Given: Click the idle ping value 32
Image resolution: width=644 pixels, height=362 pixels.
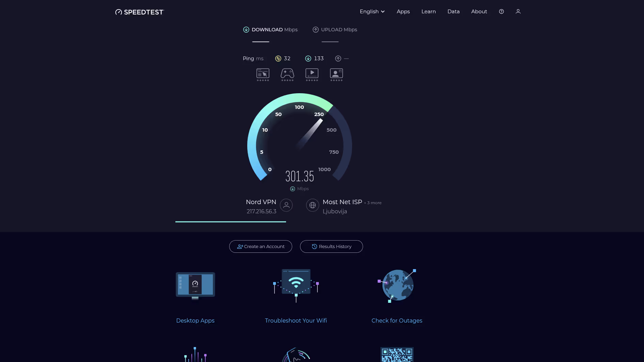Looking at the screenshot, I should coord(287,59).
